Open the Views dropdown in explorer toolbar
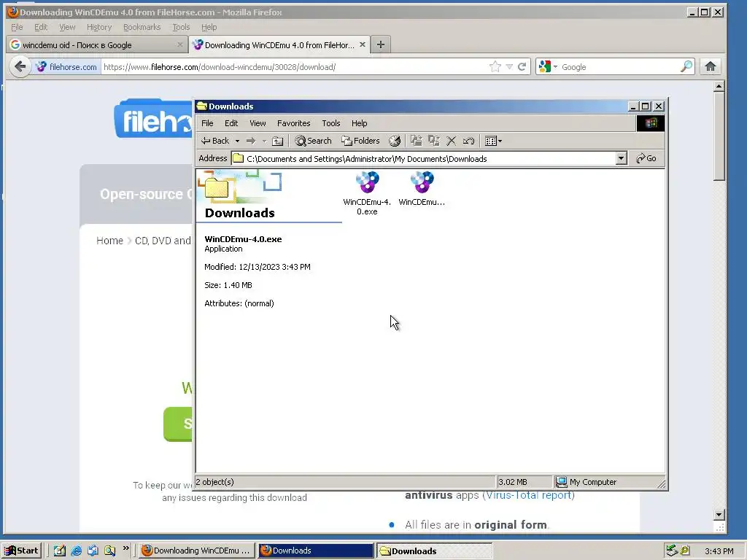The height and width of the screenshot is (560, 747). click(493, 141)
